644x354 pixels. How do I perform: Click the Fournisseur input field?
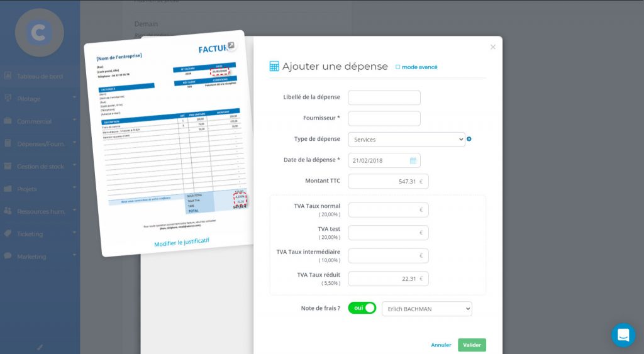tap(384, 118)
